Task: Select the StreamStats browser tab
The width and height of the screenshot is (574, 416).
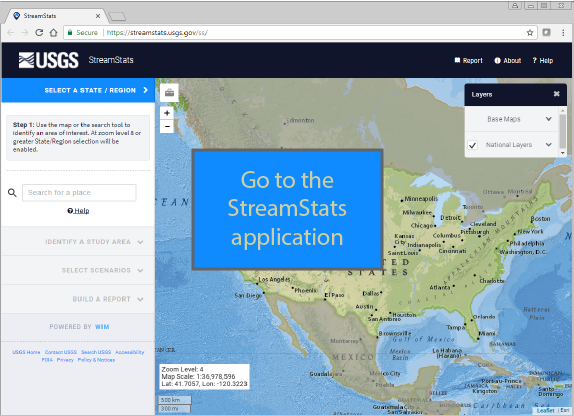Action: tap(56, 16)
